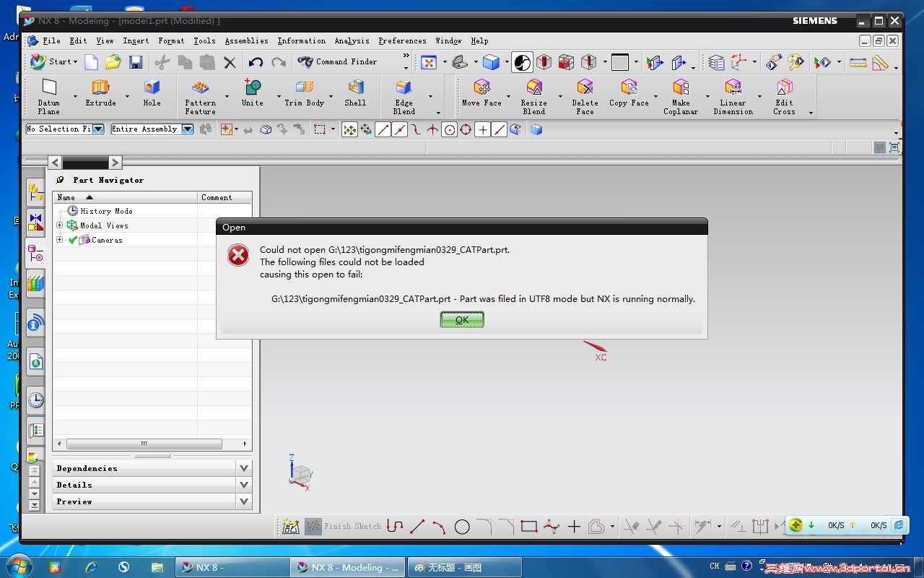Click the Part Navigator horizontal scrollbar
This screenshot has width=924, height=578.
(x=144, y=444)
